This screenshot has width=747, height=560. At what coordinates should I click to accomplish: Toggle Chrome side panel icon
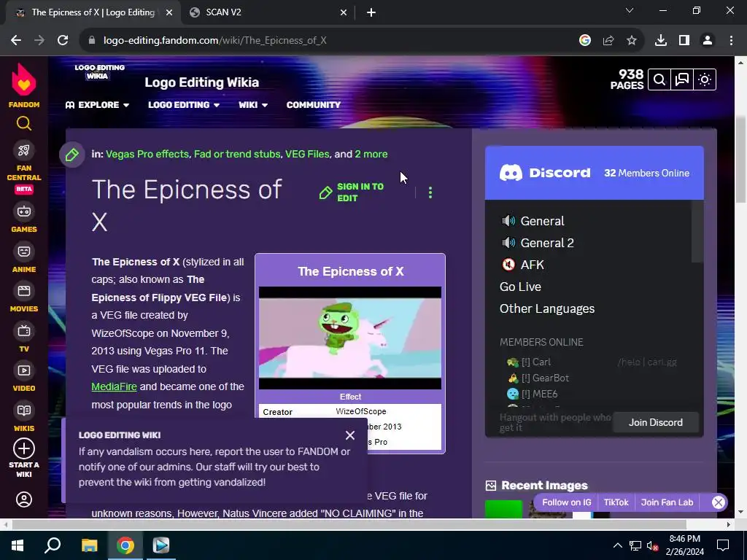[x=684, y=41]
